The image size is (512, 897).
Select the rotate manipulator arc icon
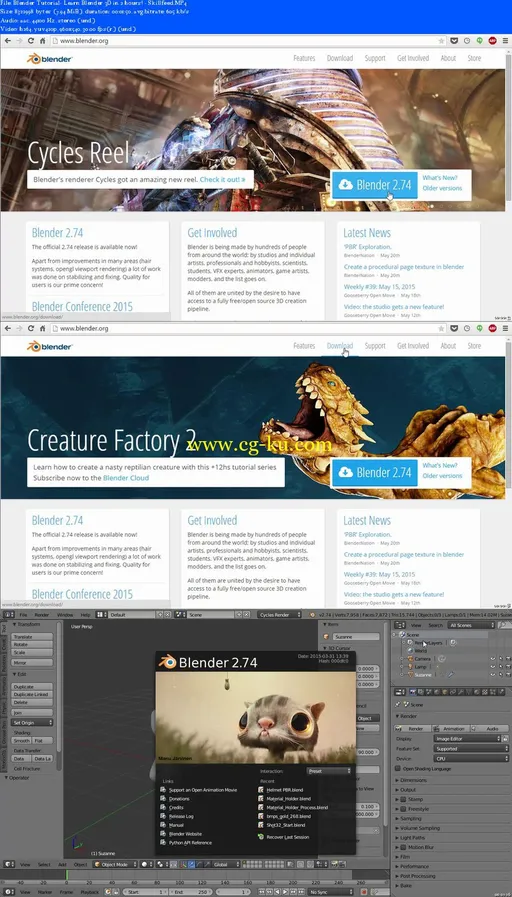point(199,864)
